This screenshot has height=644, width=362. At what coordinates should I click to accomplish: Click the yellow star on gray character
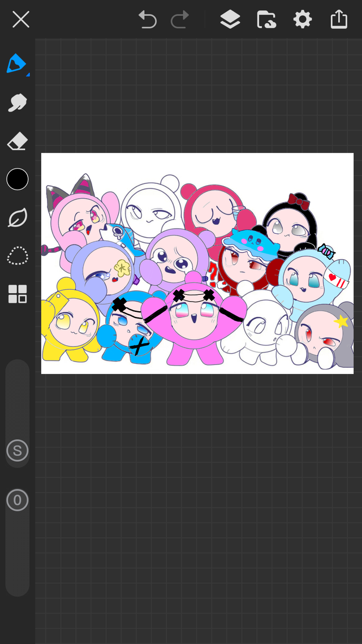341,321
